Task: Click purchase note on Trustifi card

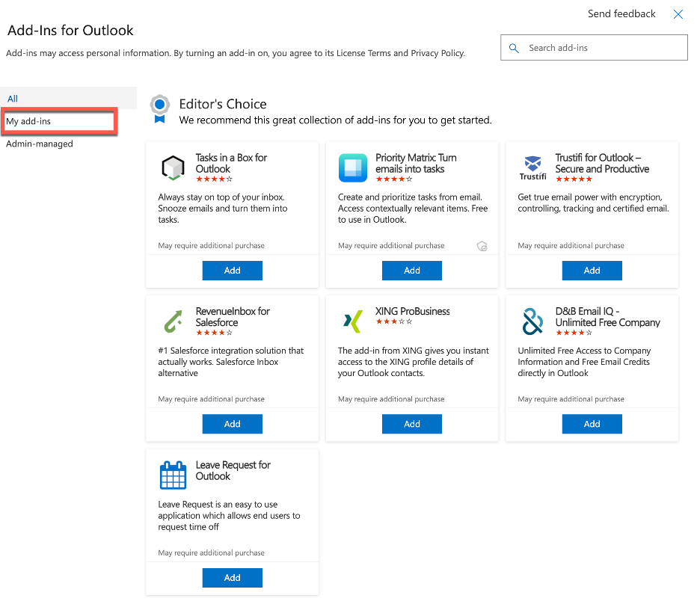Action: (x=571, y=245)
